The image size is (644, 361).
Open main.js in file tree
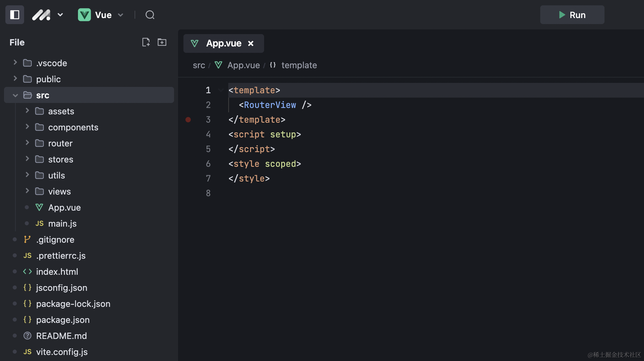pos(62,224)
